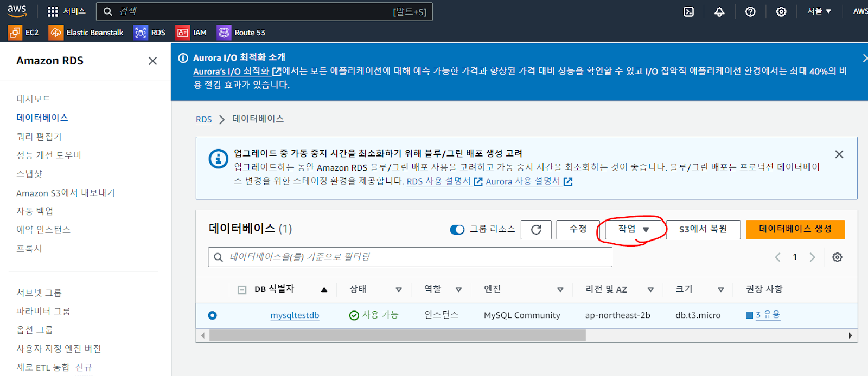Click the horizontal scrollbar thumb under the table

[x=398, y=335]
